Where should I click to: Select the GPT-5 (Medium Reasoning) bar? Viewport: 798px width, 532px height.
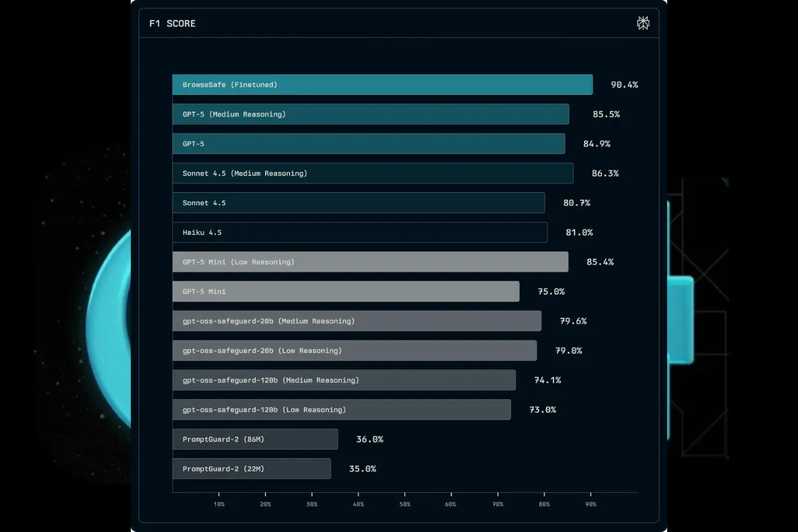[370, 114]
